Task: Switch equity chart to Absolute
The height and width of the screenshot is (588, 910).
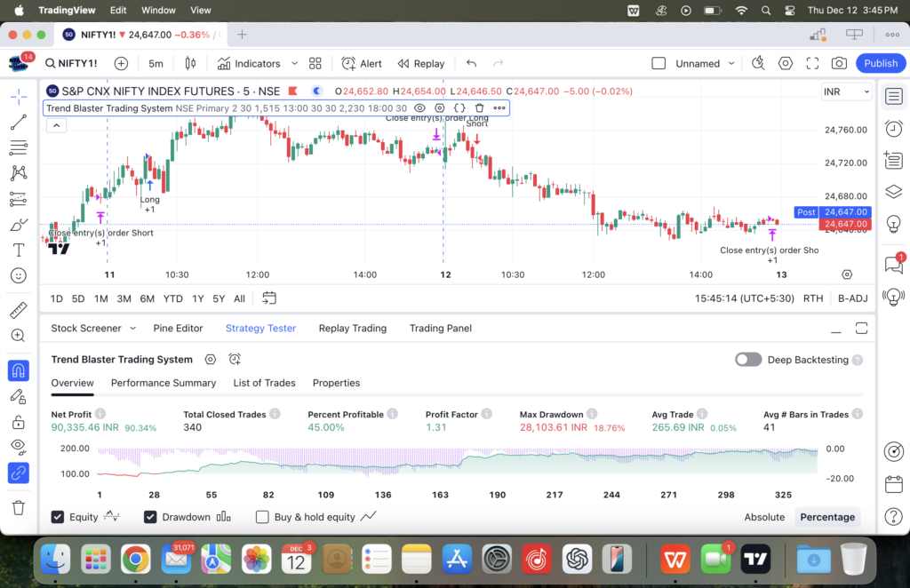Action: tap(764, 517)
